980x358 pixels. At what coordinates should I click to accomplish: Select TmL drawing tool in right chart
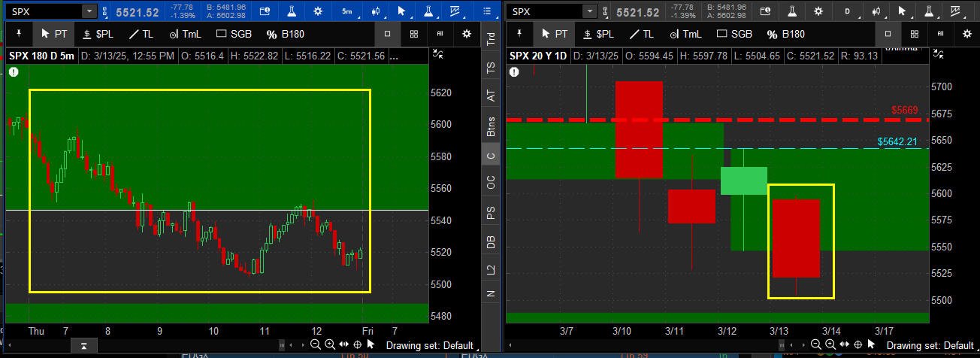684,34
